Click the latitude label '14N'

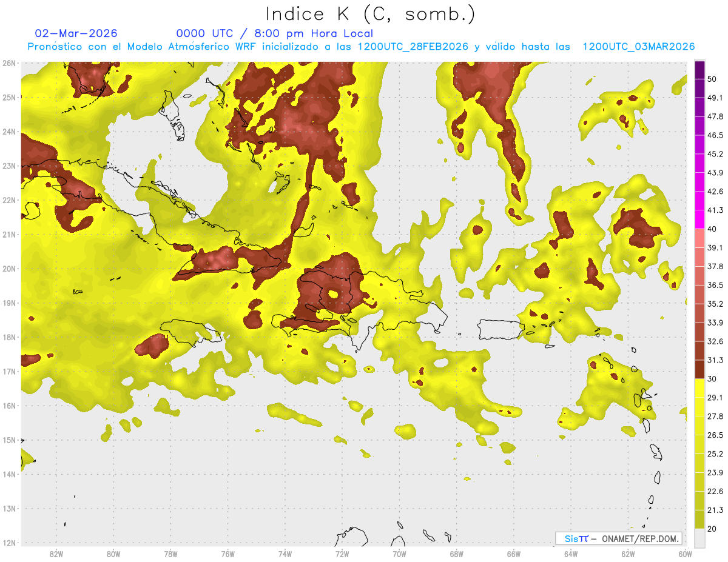pyautogui.click(x=9, y=474)
